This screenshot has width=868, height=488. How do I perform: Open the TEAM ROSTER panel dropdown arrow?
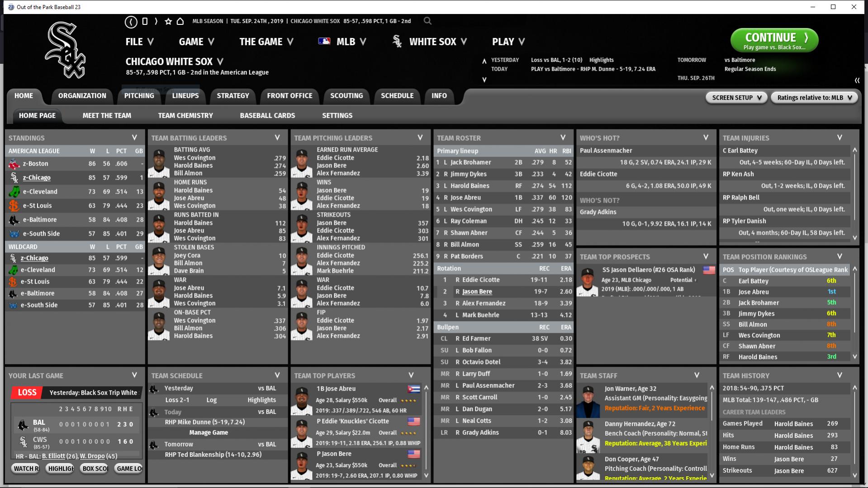[563, 138]
